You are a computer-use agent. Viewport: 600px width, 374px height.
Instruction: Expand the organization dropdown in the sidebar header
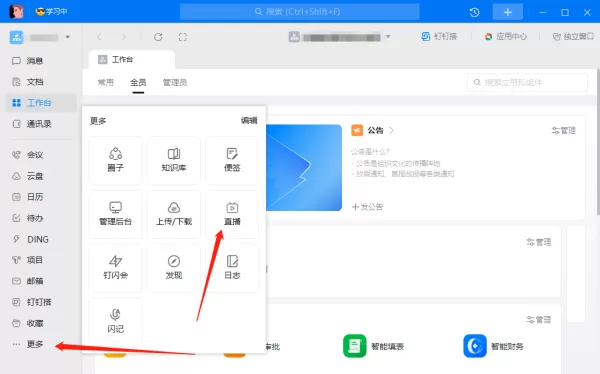tap(68, 37)
